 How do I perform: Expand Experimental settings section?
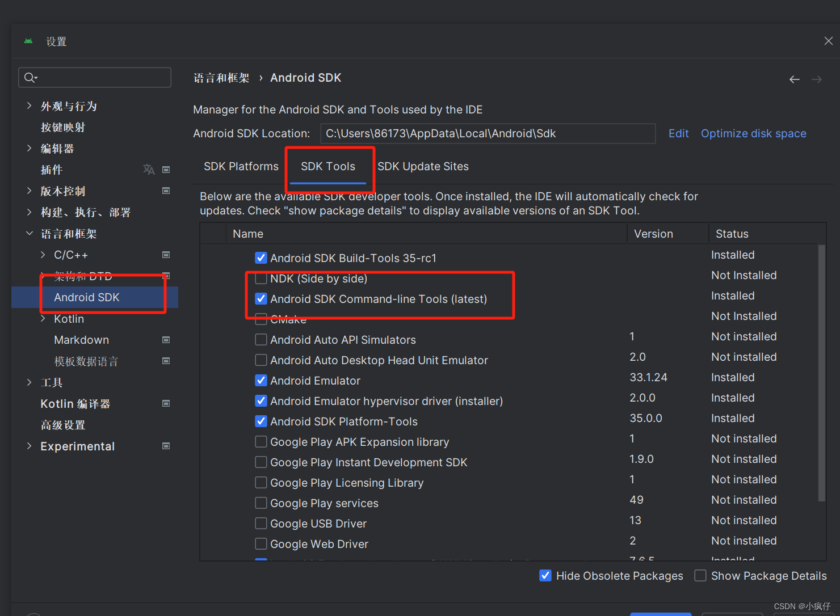tap(29, 446)
